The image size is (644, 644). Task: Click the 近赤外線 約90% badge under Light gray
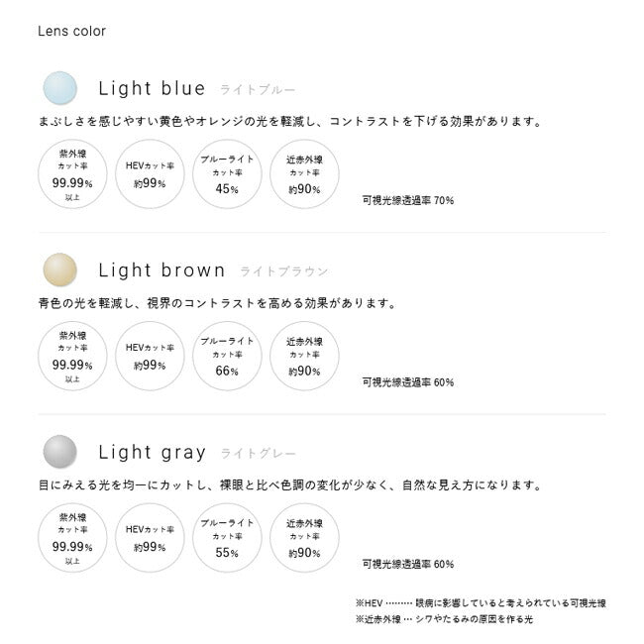[x=304, y=538]
